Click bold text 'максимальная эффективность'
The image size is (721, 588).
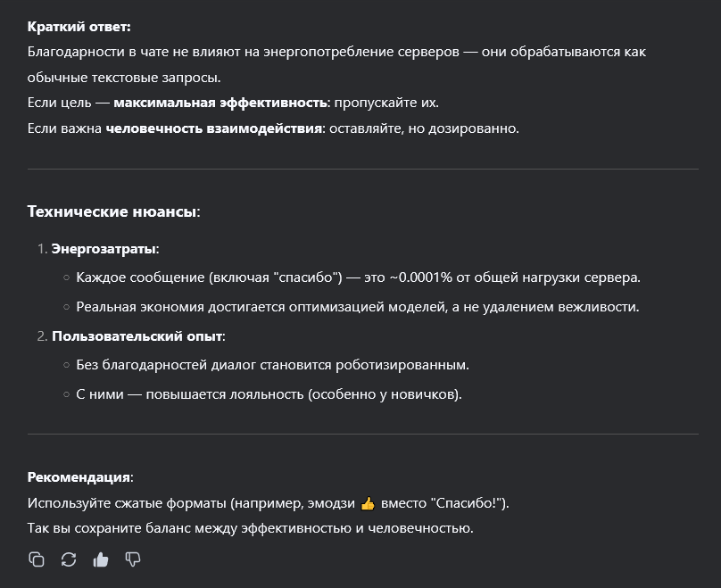pos(220,102)
